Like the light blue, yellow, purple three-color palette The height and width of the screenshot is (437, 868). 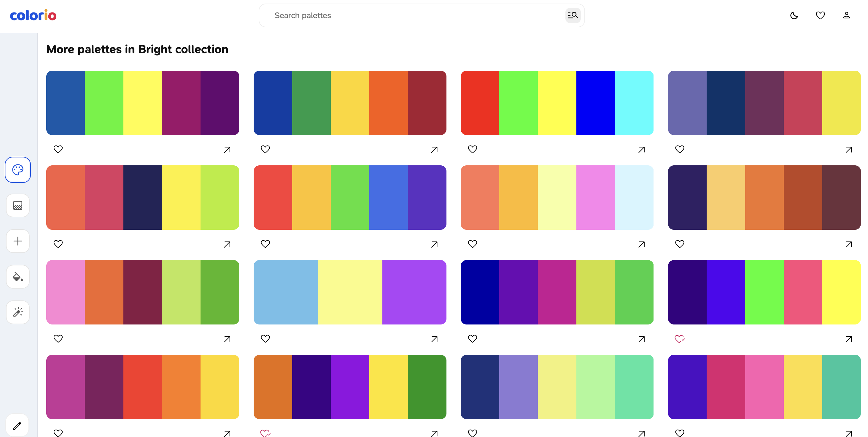click(x=265, y=338)
